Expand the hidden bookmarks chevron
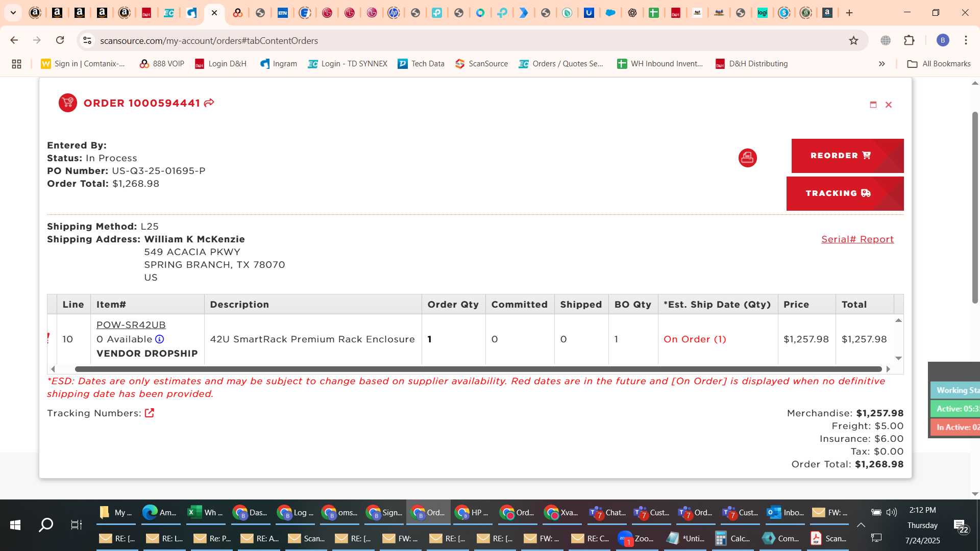The image size is (980, 551). tap(881, 64)
